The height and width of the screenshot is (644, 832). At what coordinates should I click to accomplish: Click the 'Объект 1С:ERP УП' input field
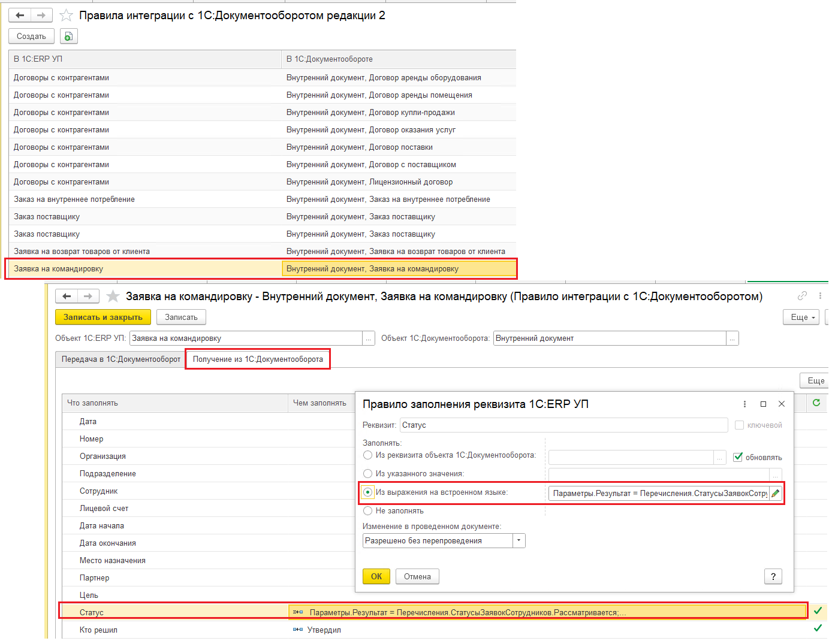[246, 338]
